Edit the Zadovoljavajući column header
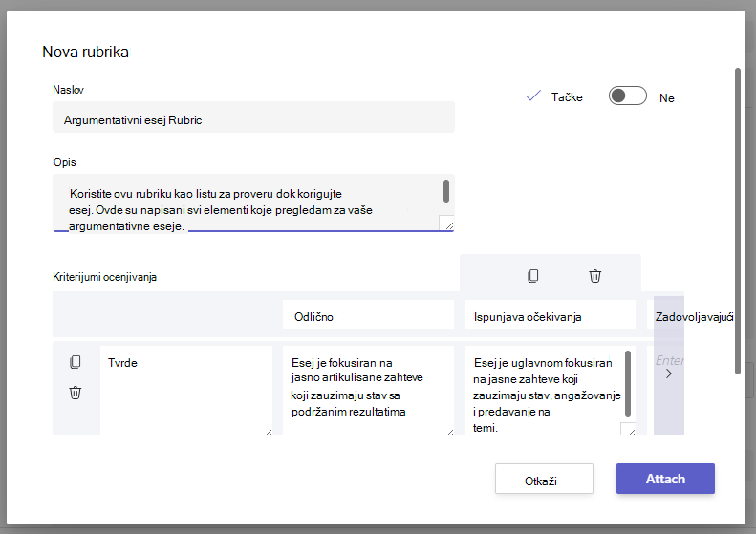 coord(690,314)
